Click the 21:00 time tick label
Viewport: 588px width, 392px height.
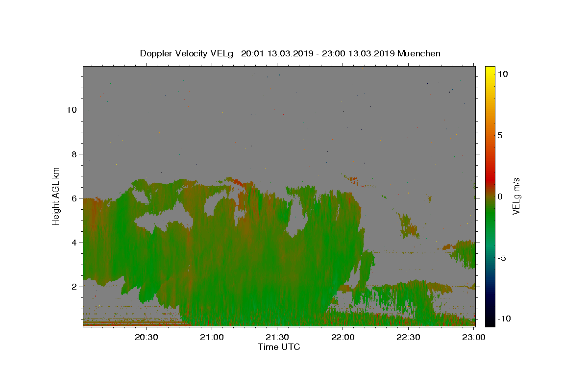(x=212, y=337)
